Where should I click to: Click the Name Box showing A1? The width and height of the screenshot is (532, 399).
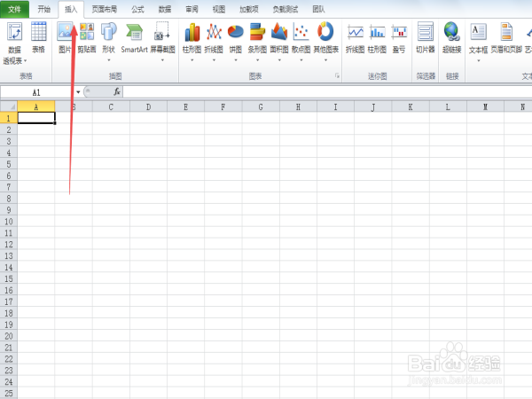(x=36, y=92)
